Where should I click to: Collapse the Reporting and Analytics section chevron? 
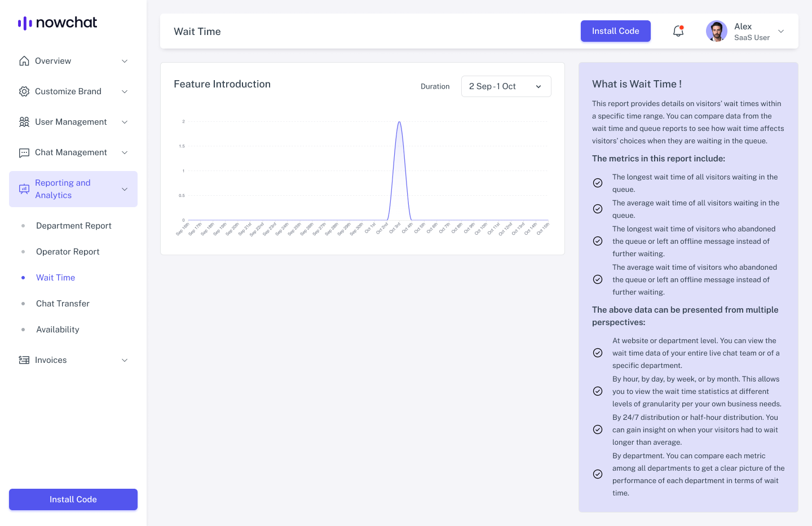125,189
